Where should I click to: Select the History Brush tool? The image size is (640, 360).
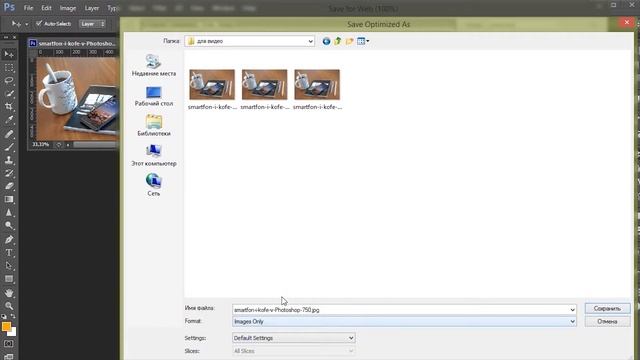point(9,173)
